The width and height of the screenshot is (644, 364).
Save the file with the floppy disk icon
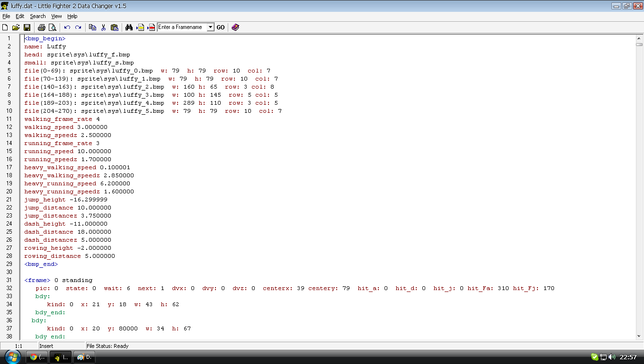coord(27,27)
